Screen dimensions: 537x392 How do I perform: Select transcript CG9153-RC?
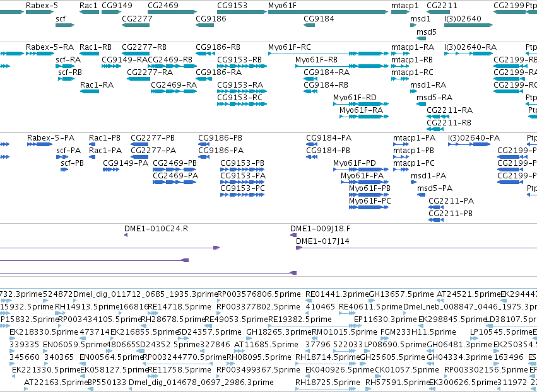242,104
